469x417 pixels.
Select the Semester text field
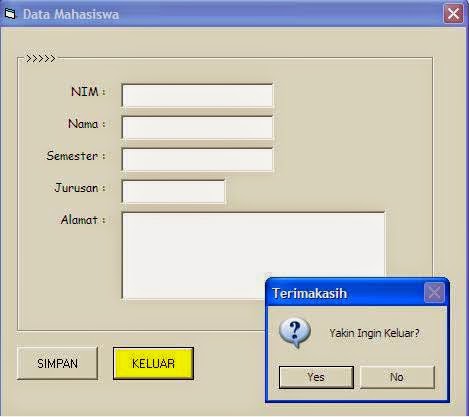coord(197,160)
